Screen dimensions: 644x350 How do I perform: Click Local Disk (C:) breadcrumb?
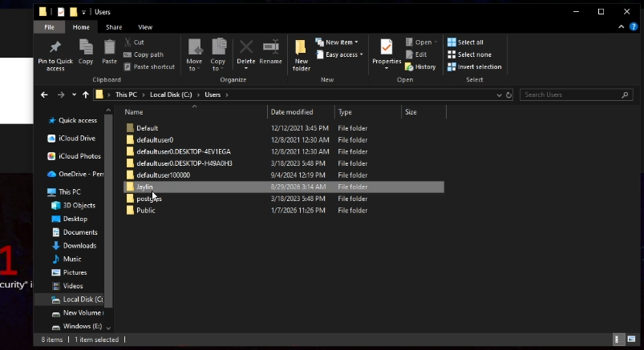coord(171,95)
